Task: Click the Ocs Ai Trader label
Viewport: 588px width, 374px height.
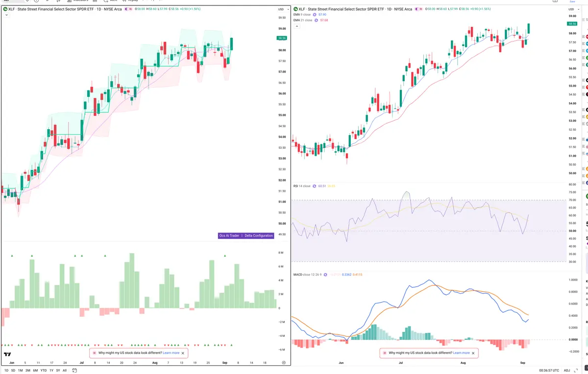Action: click(229, 235)
